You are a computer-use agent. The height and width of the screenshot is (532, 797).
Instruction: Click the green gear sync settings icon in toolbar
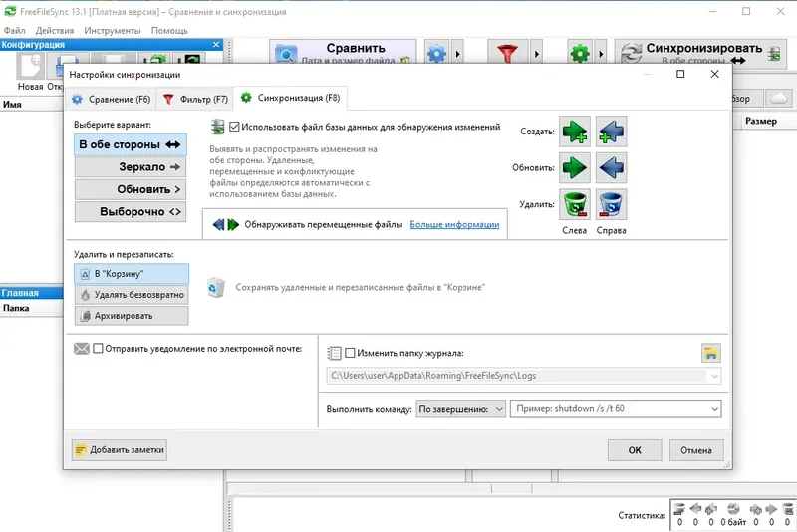[x=580, y=53]
